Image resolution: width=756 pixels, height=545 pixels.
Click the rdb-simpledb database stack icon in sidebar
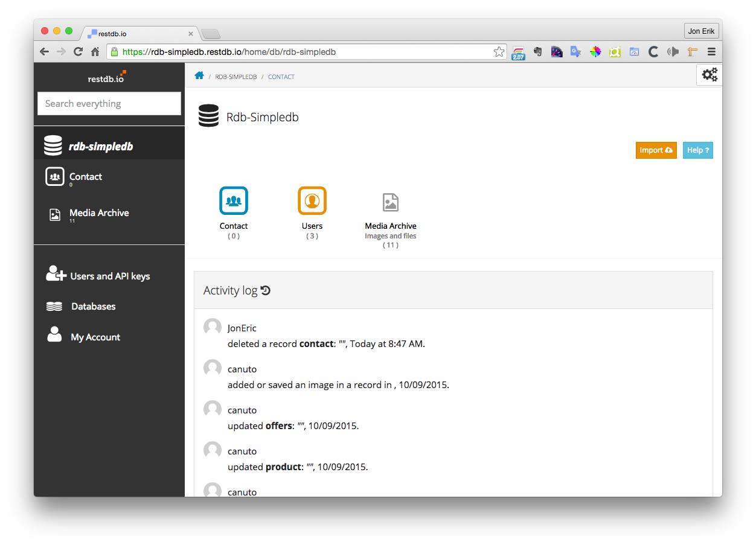pyautogui.click(x=53, y=146)
